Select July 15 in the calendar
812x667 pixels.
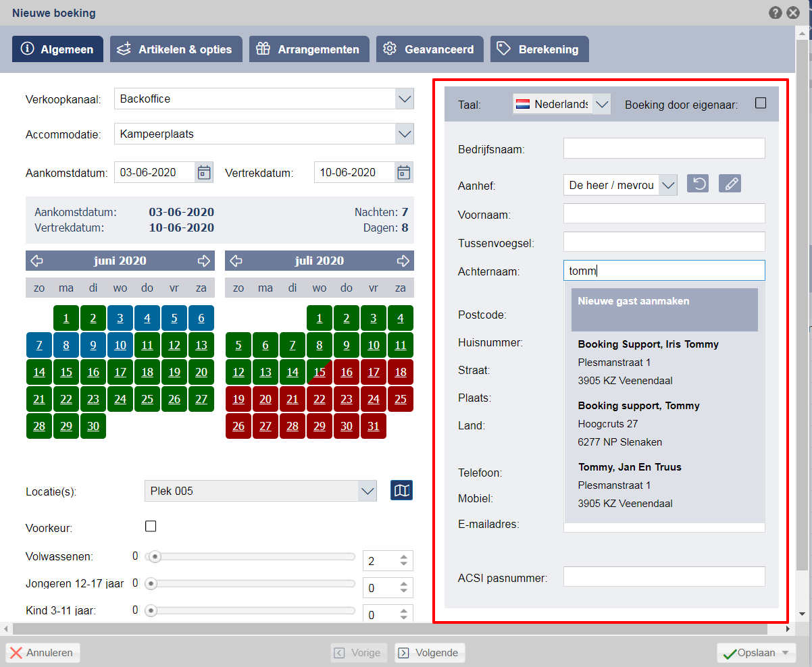tap(320, 372)
